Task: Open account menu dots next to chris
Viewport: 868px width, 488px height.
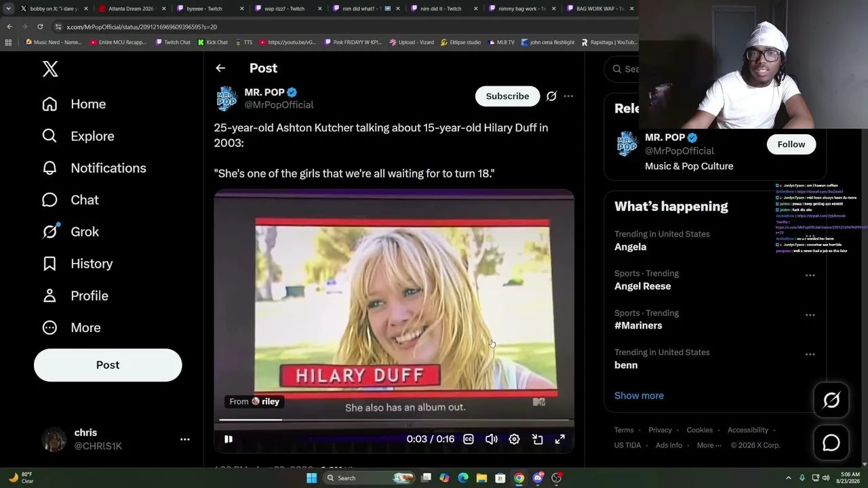Action: point(184,439)
